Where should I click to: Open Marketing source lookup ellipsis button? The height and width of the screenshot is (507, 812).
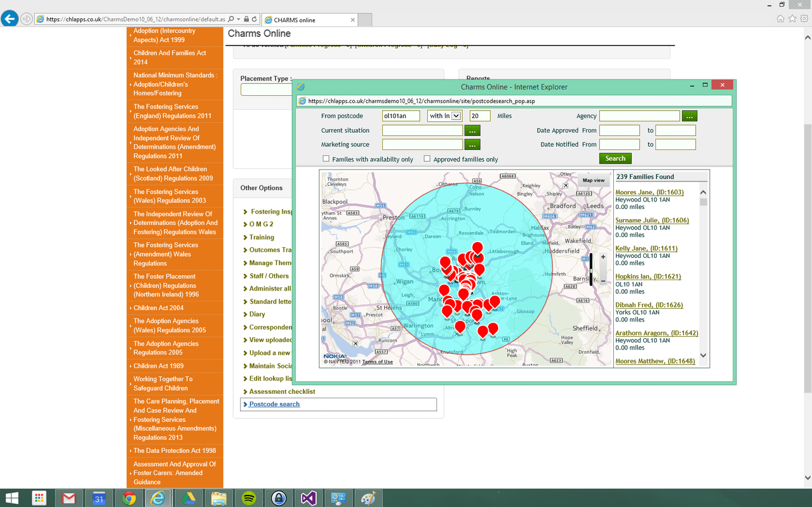472,144
